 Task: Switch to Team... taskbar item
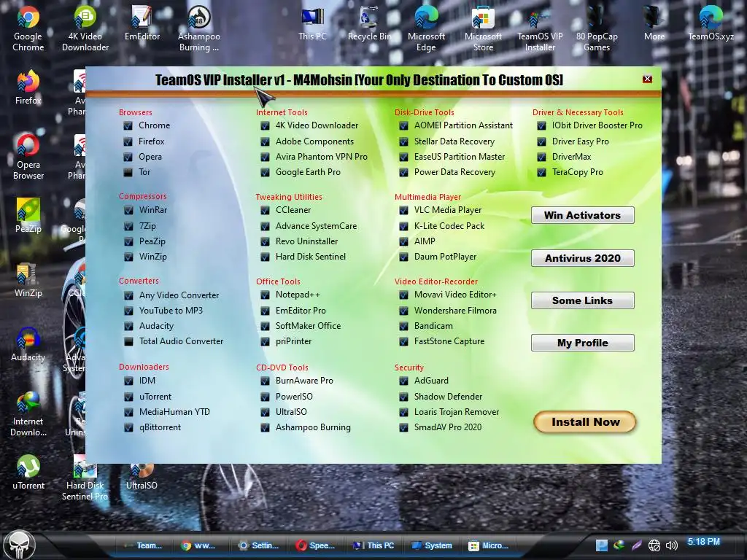pos(144,545)
